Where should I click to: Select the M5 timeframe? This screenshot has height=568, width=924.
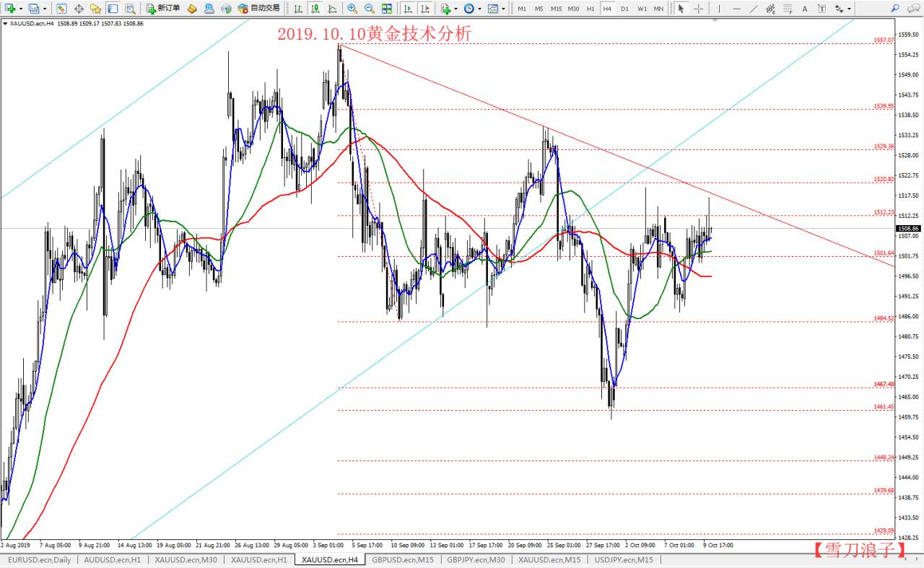[x=539, y=9]
